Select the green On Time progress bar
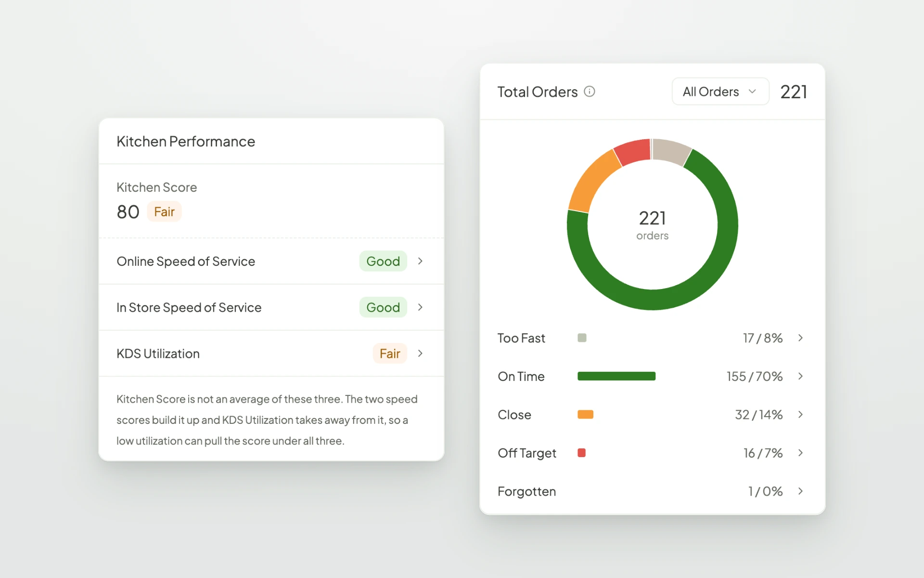 click(x=616, y=376)
